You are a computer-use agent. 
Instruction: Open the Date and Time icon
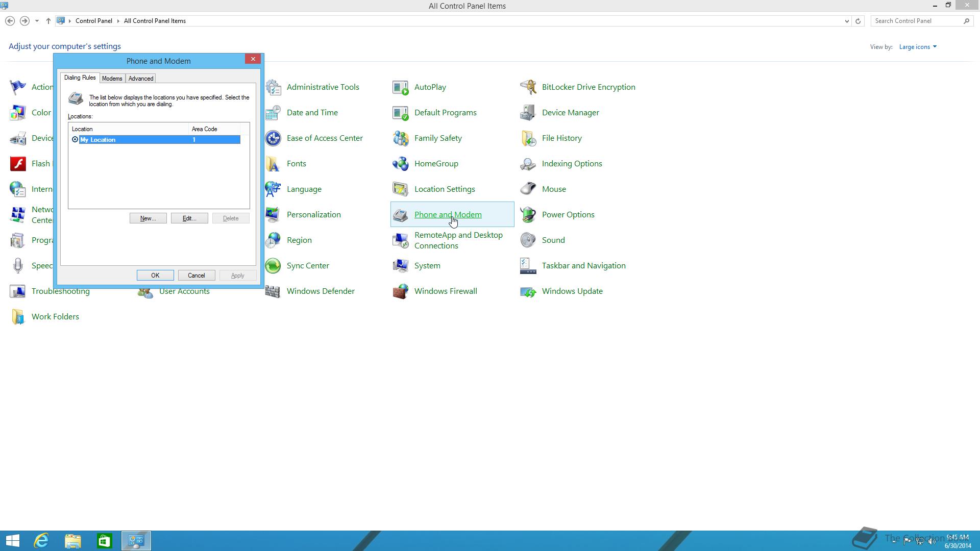(x=273, y=113)
